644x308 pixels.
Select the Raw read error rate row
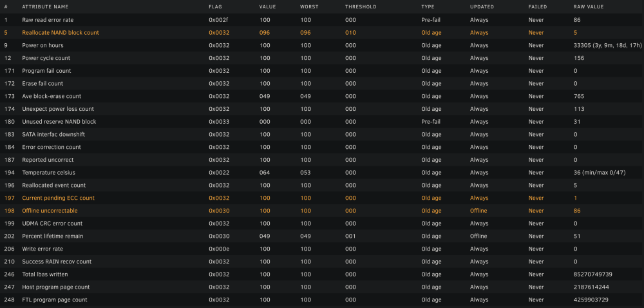pyautogui.click(x=322, y=20)
